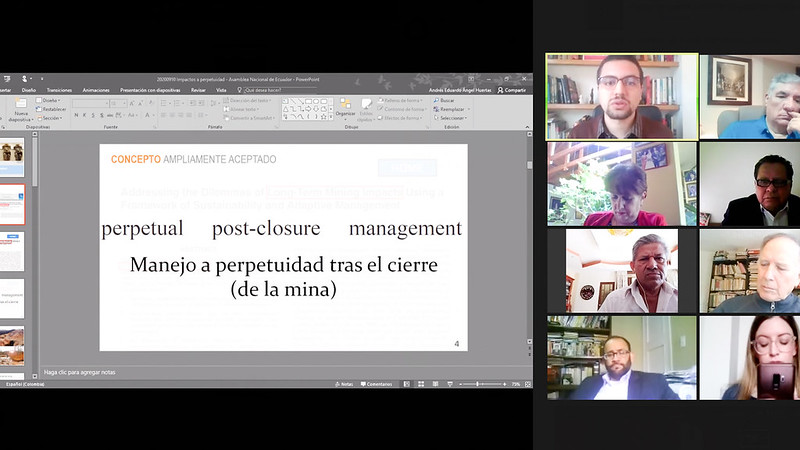Select the star shape in shapes gallery
Viewport: 800px width, 450px height.
323,117
